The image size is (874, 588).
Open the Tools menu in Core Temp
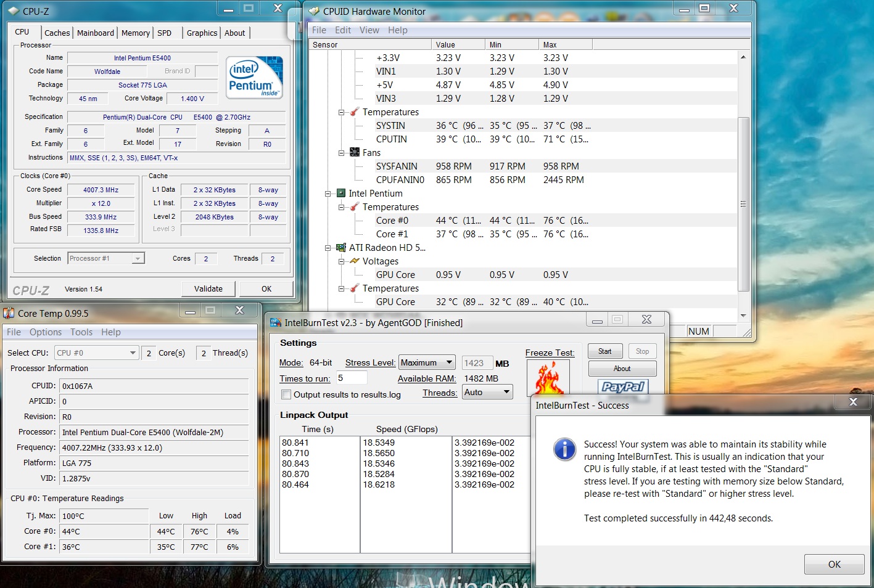[81, 332]
